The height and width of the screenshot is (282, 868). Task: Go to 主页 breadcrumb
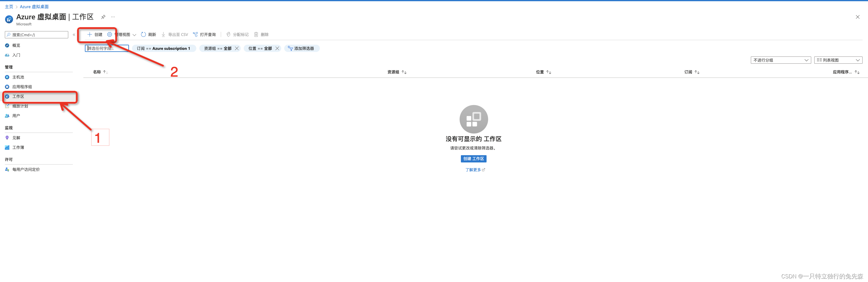click(x=9, y=6)
